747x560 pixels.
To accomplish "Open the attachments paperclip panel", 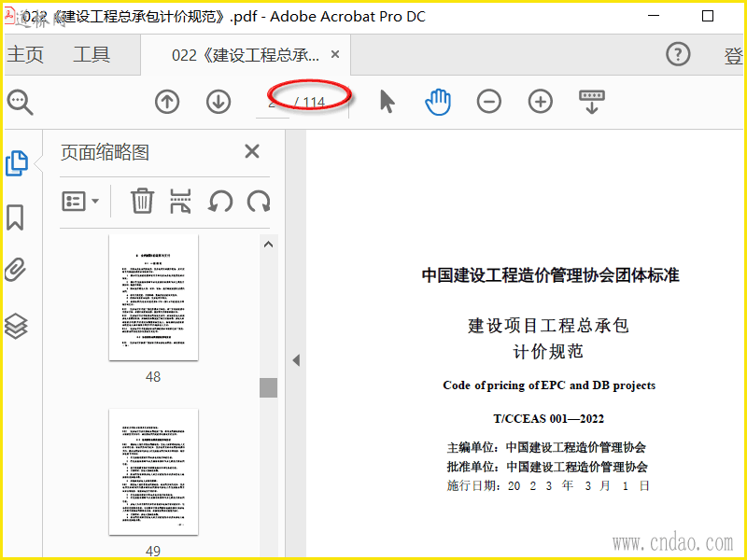I will pos(15,270).
